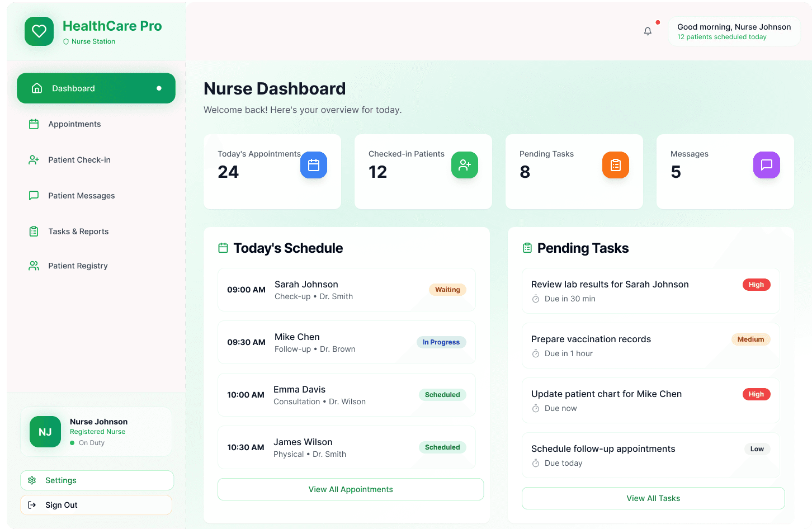Click the Pending Tasks count 8
Screen dimensions: 812x529
525,172
